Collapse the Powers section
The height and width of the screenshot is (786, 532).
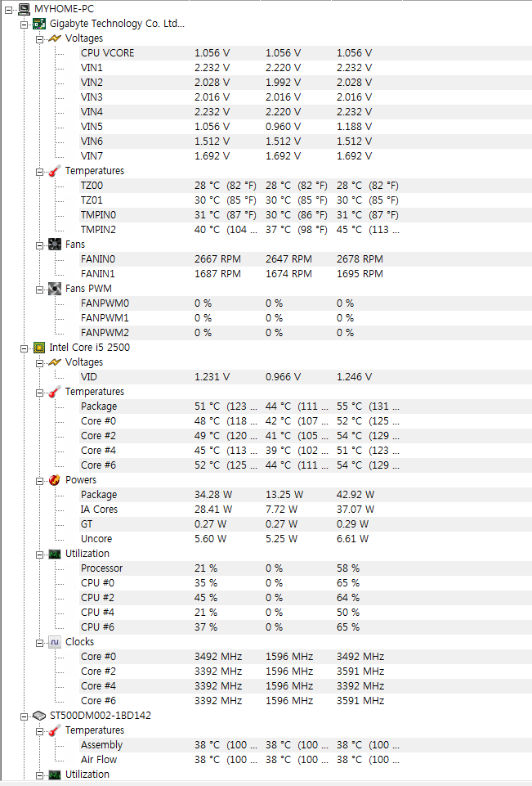click(x=39, y=481)
